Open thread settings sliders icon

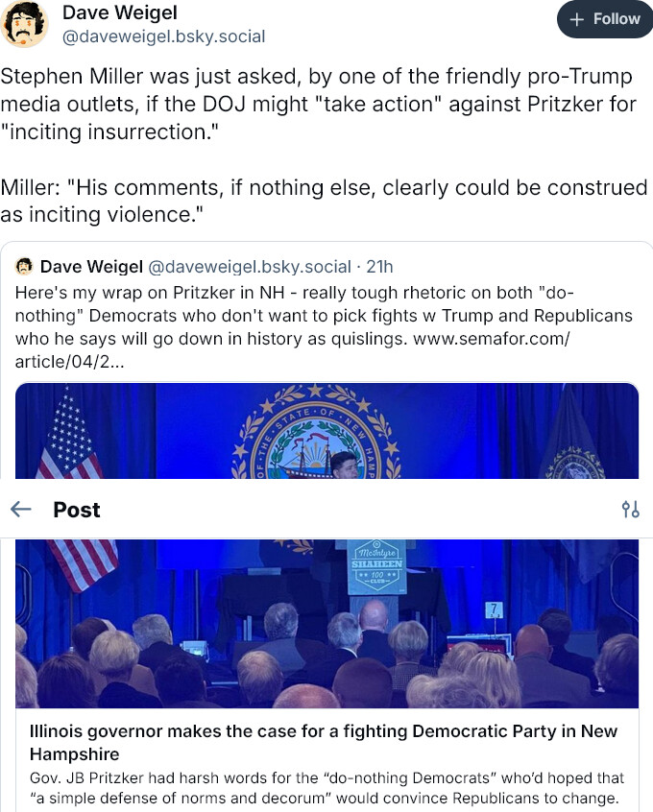[x=630, y=510]
